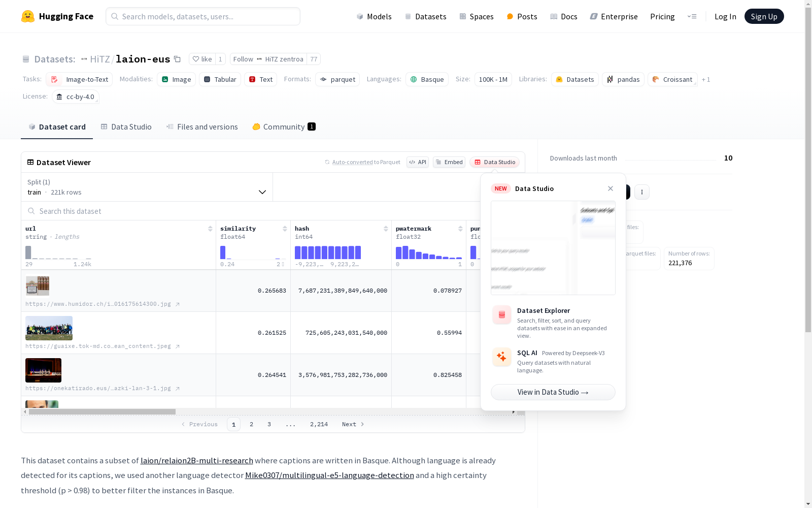Sort the hash column
The image size is (812, 508).
[x=386, y=229]
